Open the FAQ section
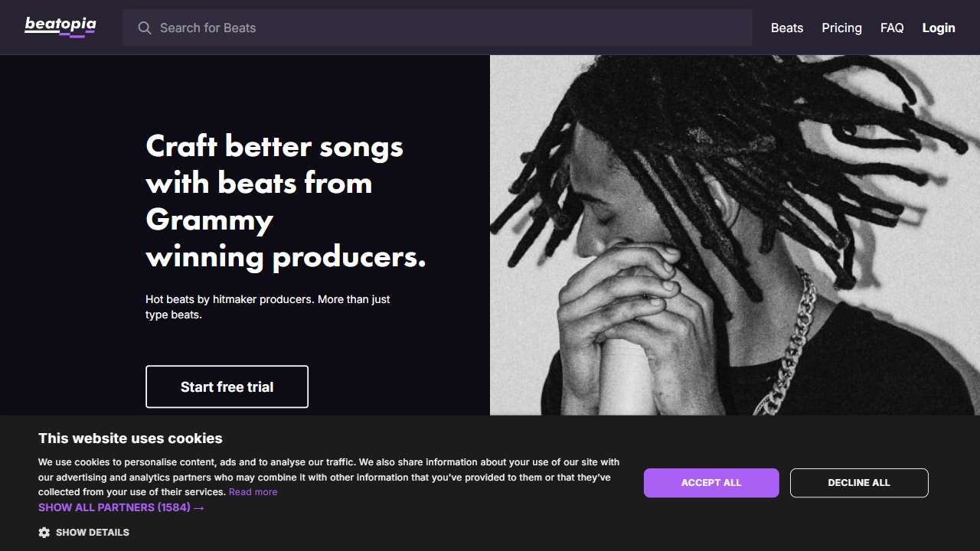Image resolution: width=980 pixels, height=551 pixels. pos(892,28)
